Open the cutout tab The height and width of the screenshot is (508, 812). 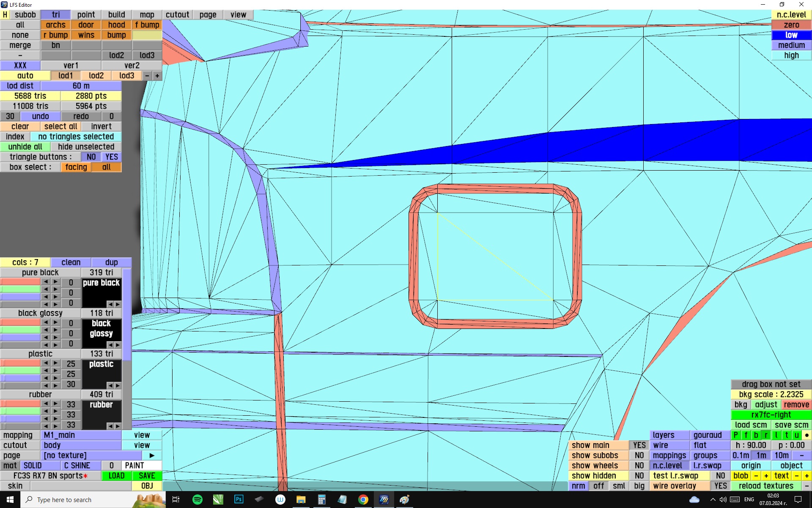(177, 15)
